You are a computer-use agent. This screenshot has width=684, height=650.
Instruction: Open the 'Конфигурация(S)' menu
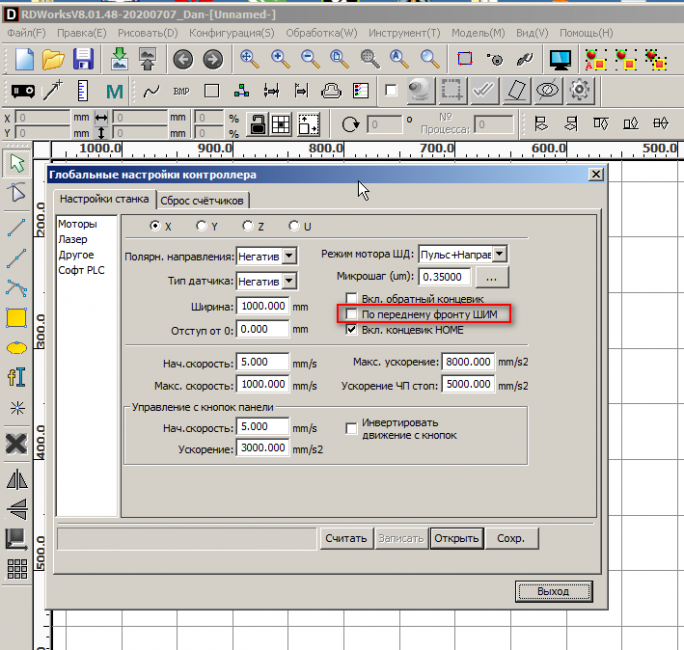232,33
